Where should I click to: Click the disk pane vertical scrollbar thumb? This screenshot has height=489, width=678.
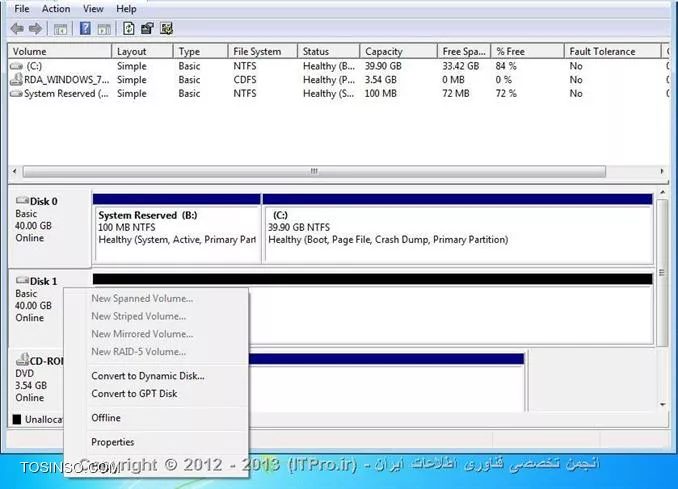(x=662, y=272)
